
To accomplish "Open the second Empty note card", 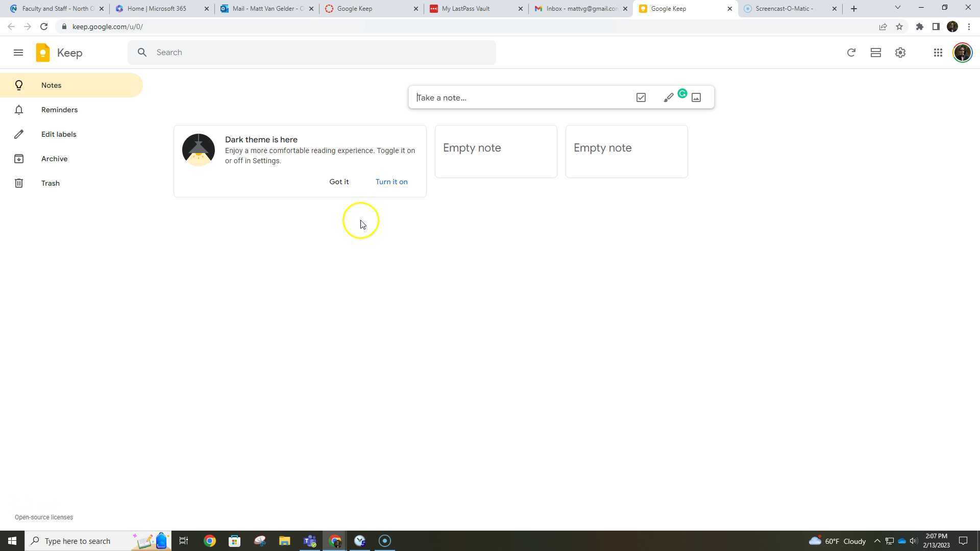I will 626,152.
